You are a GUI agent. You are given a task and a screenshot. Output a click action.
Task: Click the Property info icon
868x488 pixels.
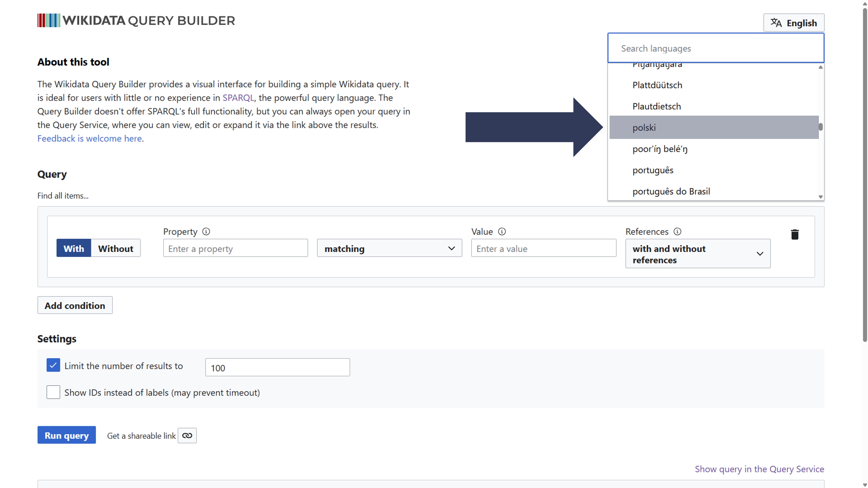pyautogui.click(x=206, y=231)
